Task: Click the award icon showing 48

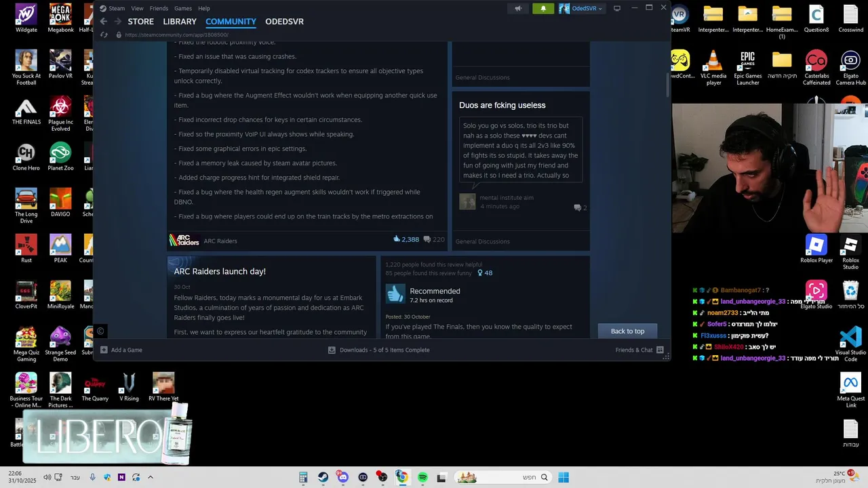Action: point(485,273)
